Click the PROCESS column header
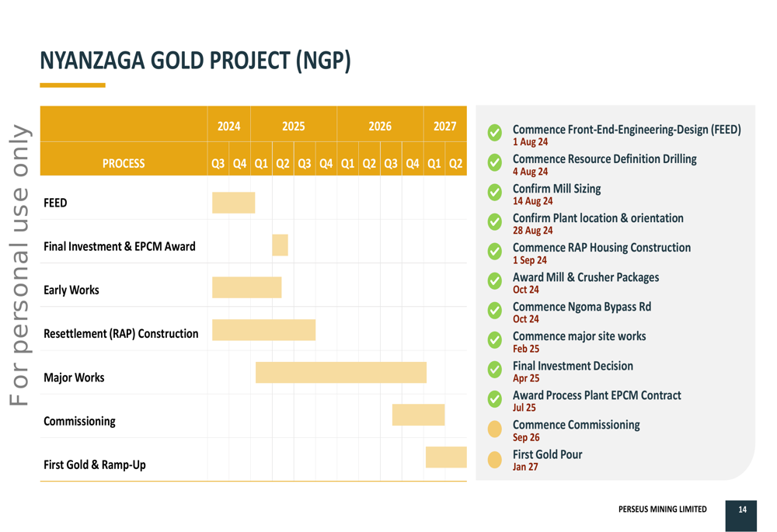The image size is (777, 532). [x=124, y=163]
